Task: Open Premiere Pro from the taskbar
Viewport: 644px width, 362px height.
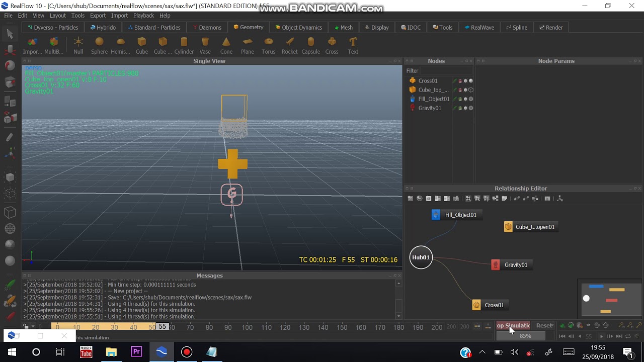Action: click(136, 352)
